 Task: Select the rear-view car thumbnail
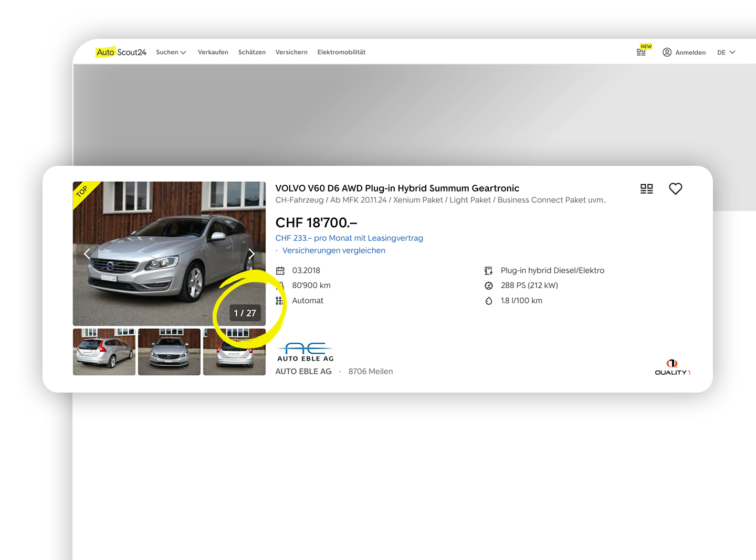click(104, 352)
